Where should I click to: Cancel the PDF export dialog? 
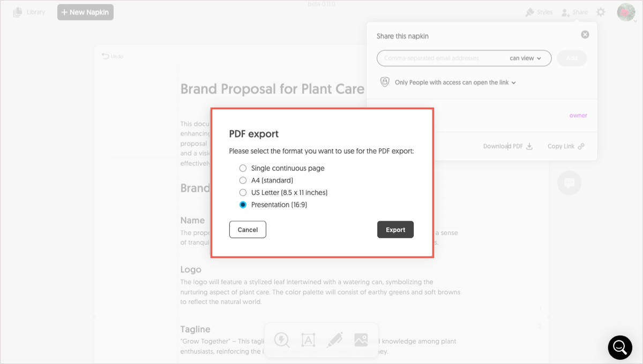point(248,230)
